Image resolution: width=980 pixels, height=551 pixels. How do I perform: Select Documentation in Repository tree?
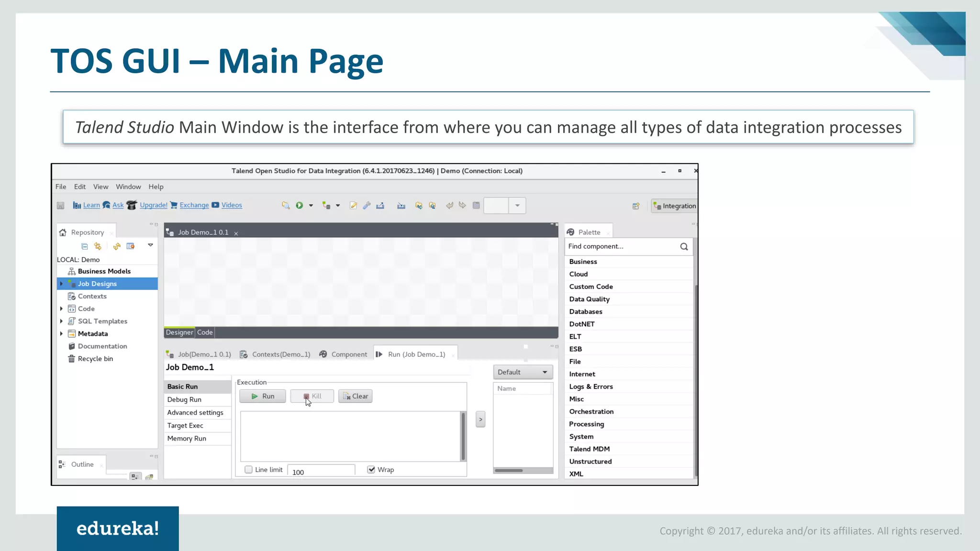pyautogui.click(x=102, y=346)
